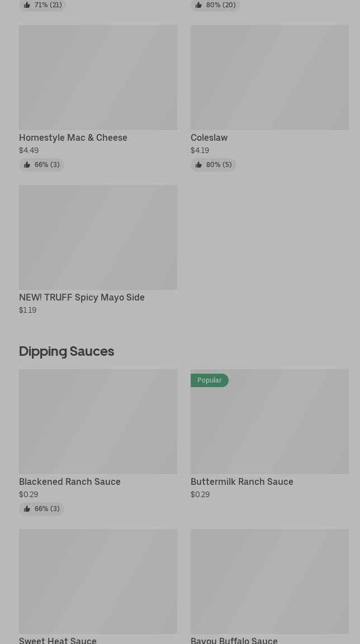Select the Bayou Buffalo Sauce label
360x644 pixels.
[x=234, y=640]
